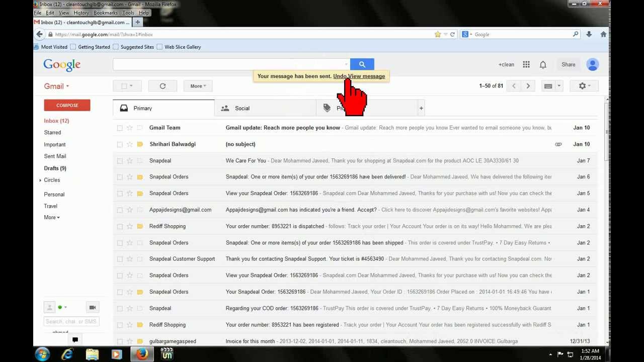Open Windows Media Player from taskbar

[x=117, y=354]
